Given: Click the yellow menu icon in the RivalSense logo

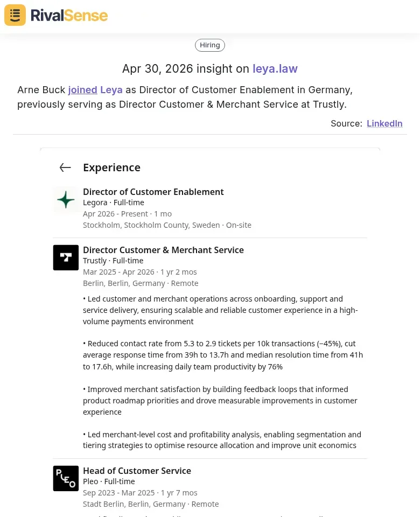Looking at the screenshot, I should pos(15,15).
